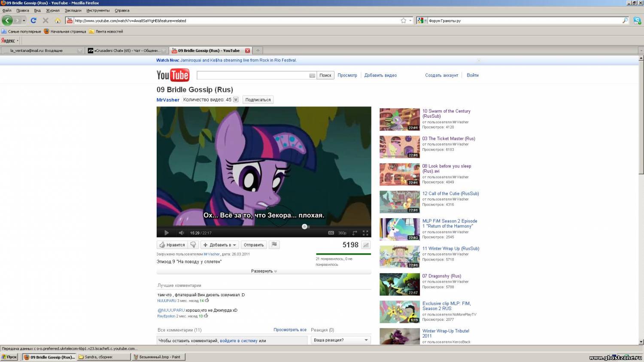Expand MrVasher video count dropdown

coord(236,100)
